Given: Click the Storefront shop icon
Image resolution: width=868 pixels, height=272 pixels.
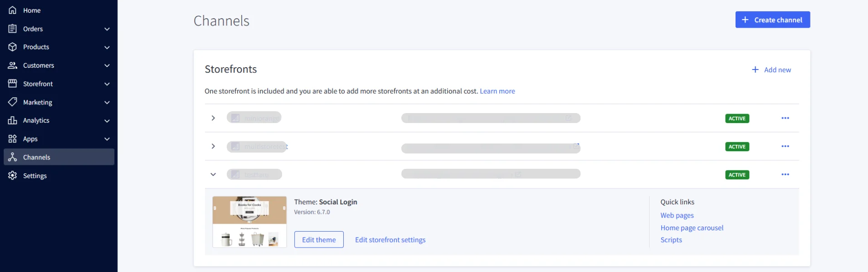Looking at the screenshot, I should 13,84.
